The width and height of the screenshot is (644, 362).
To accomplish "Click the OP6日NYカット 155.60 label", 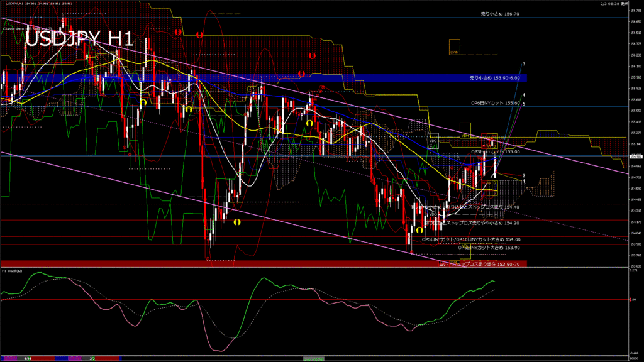I will click(496, 103).
